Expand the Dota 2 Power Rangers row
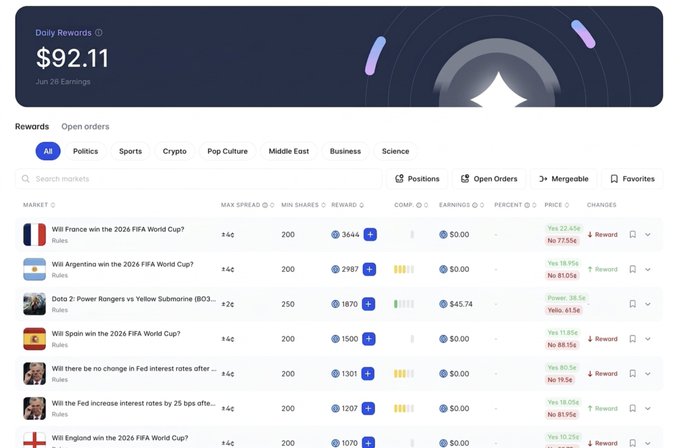 coord(647,304)
